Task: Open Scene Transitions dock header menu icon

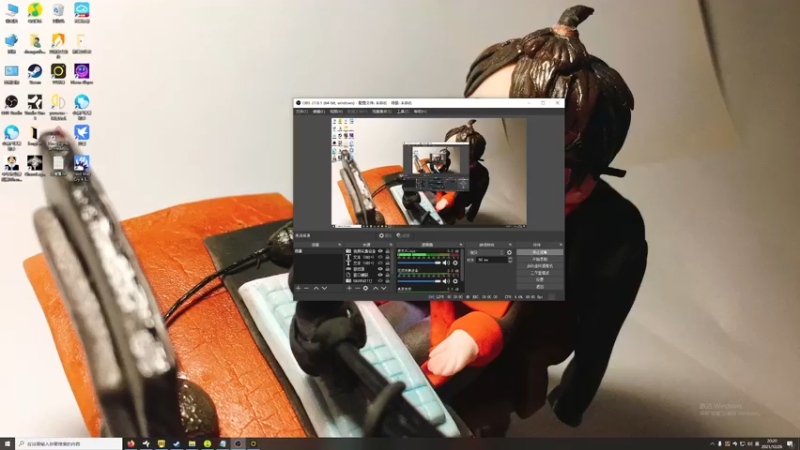Action: [510, 245]
